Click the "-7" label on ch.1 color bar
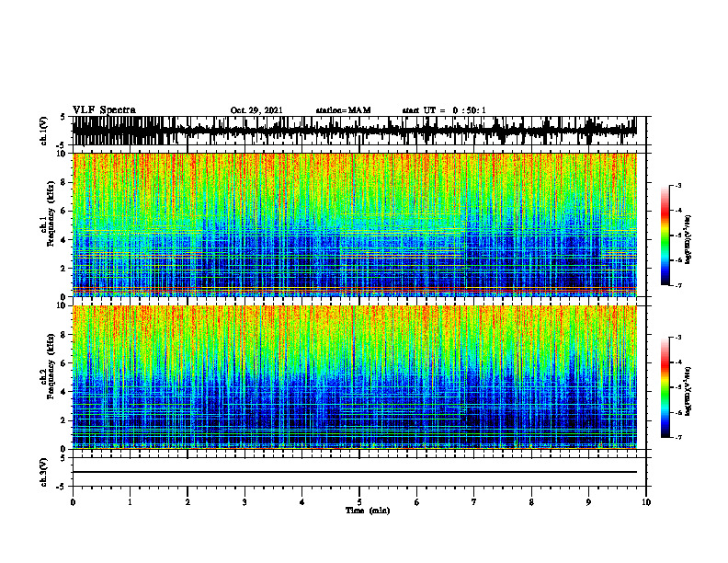 click(678, 285)
